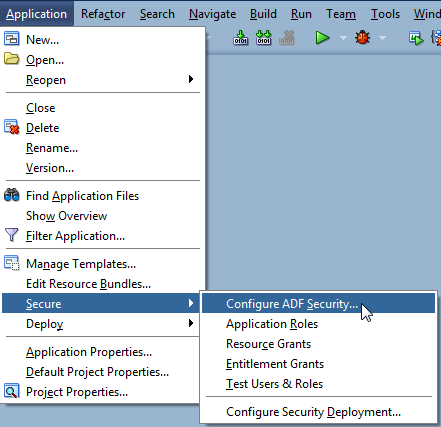Click the Cancel Build grayed icon
441x427 pixels.
287,38
